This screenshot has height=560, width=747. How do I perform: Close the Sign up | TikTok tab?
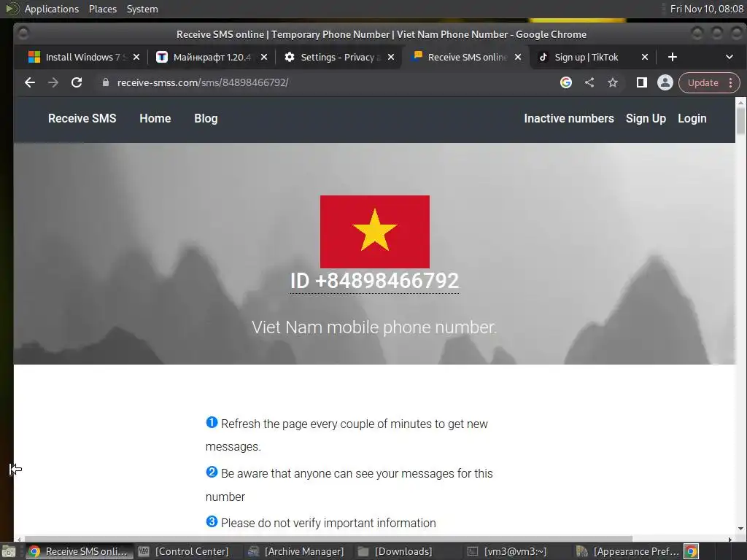645,57
